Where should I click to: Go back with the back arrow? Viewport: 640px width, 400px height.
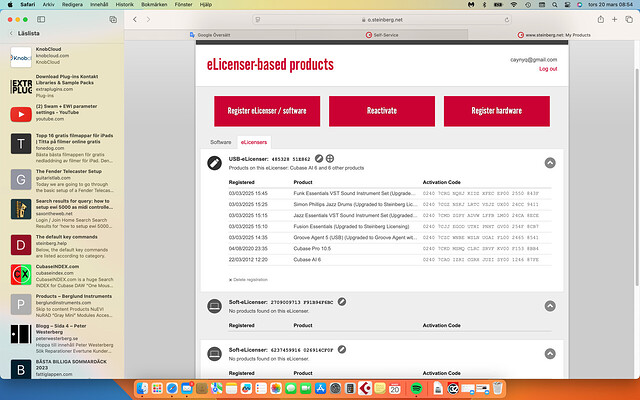[135, 19]
